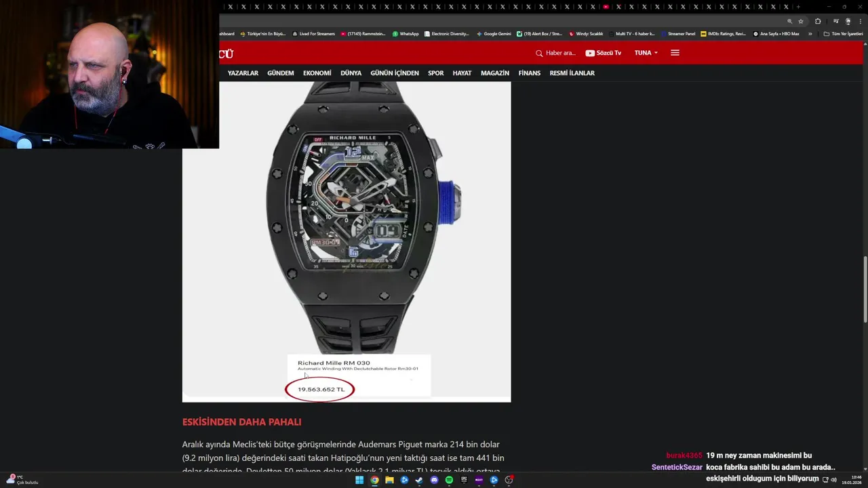Open the volume control in the system tray

(833, 480)
